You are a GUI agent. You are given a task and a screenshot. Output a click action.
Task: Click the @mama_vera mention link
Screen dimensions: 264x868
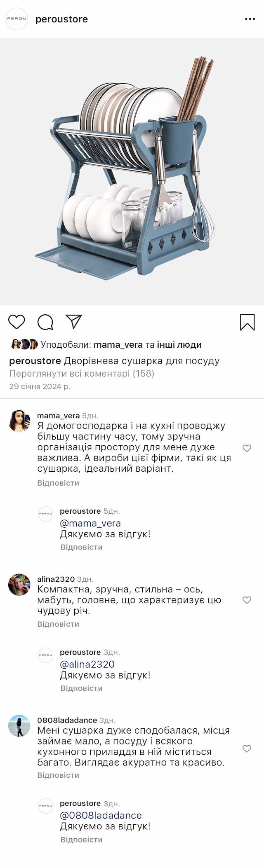pos(90,523)
